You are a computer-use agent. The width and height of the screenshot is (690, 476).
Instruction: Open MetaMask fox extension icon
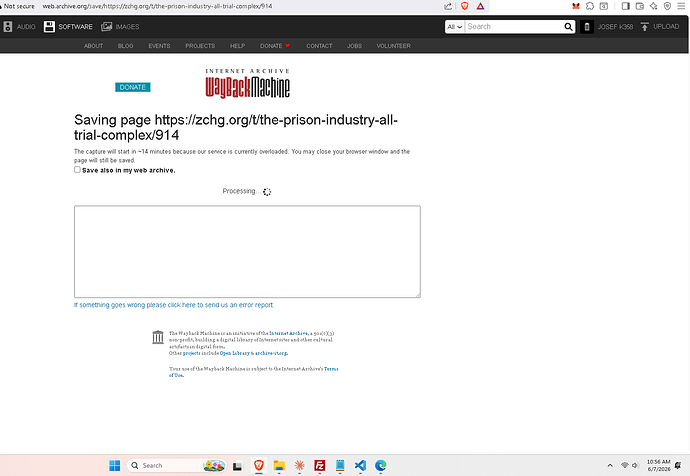(576, 6)
